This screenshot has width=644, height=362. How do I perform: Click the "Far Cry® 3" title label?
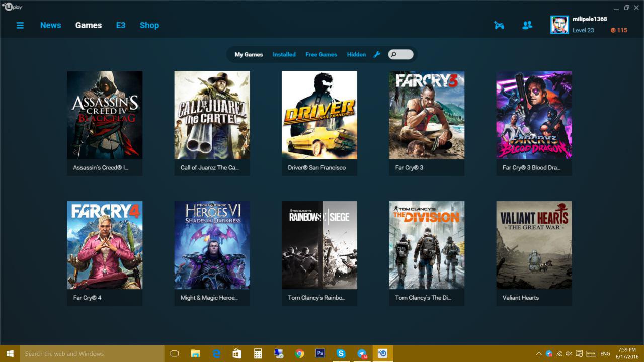click(409, 168)
